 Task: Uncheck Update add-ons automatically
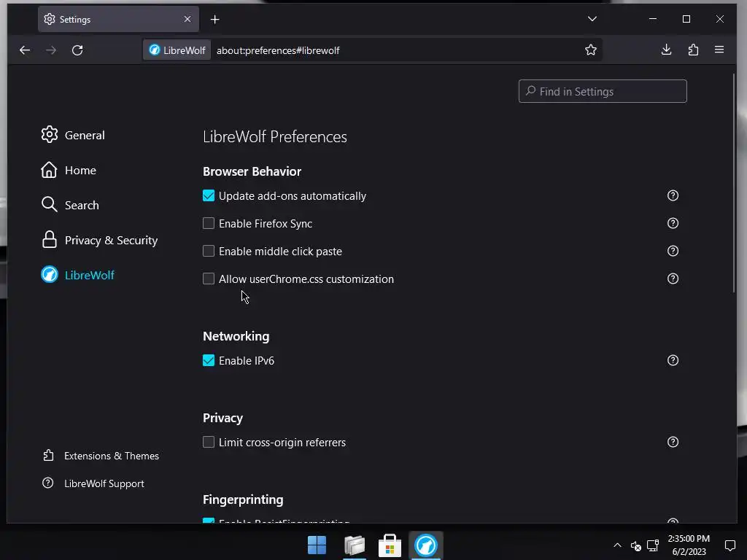coord(209,195)
